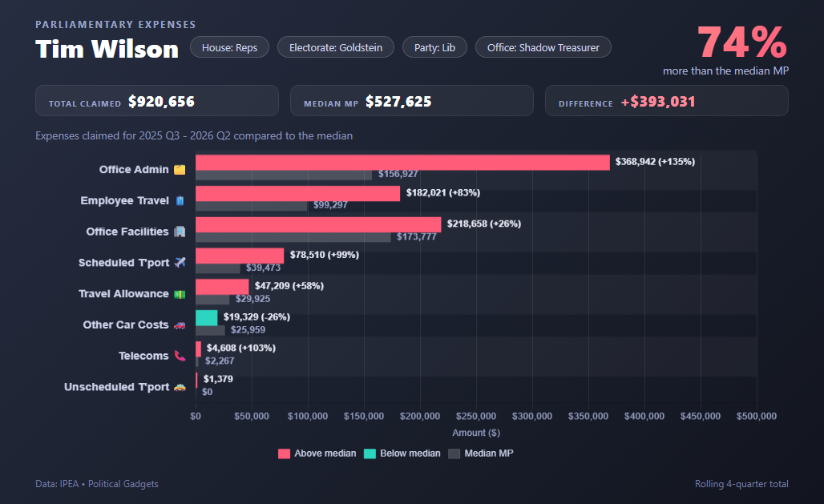Viewport: 824px width, 504px height.
Task: Click the Office Admin grey median bar
Action: click(284, 175)
